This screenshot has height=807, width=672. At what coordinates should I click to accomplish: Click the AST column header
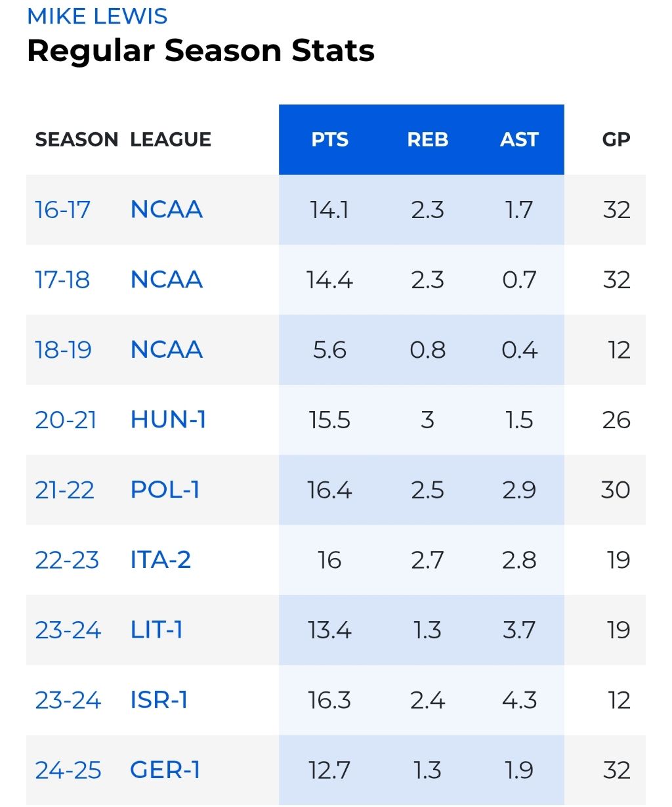[x=519, y=140]
